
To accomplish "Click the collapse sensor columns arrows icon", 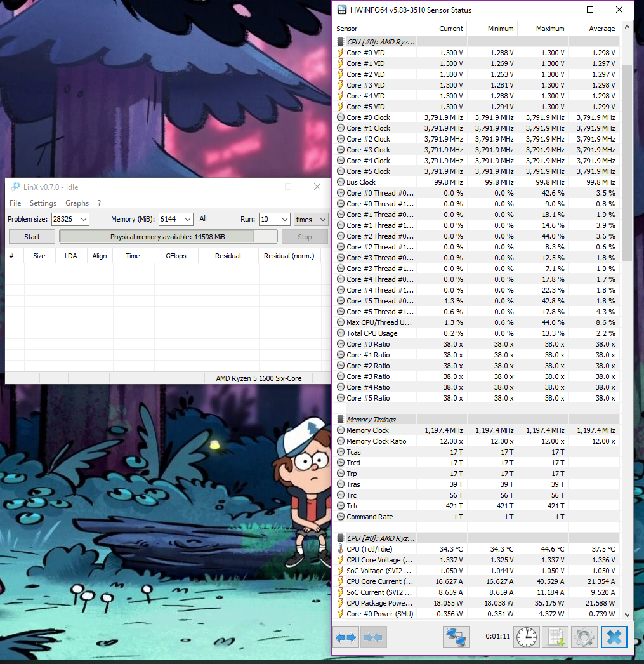I will coord(373,637).
